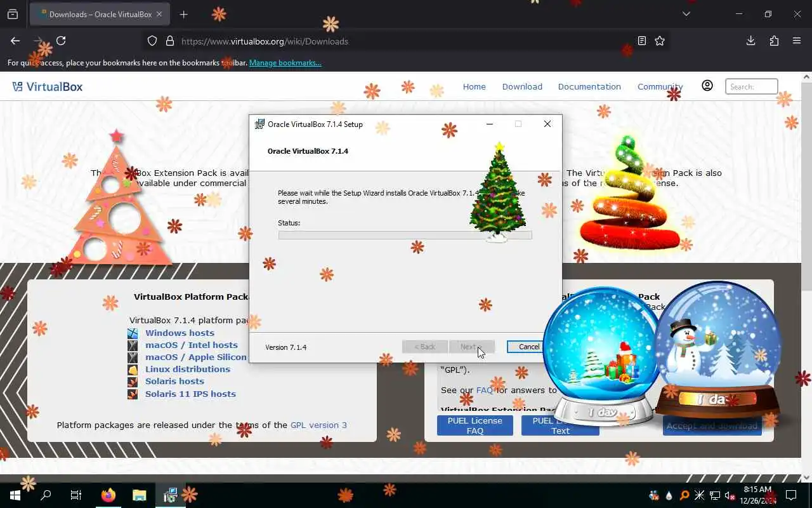The width and height of the screenshot is (812, 508).
Task: Click the Version 7.1.4 text in installer
Action: (x=285, y=347)
